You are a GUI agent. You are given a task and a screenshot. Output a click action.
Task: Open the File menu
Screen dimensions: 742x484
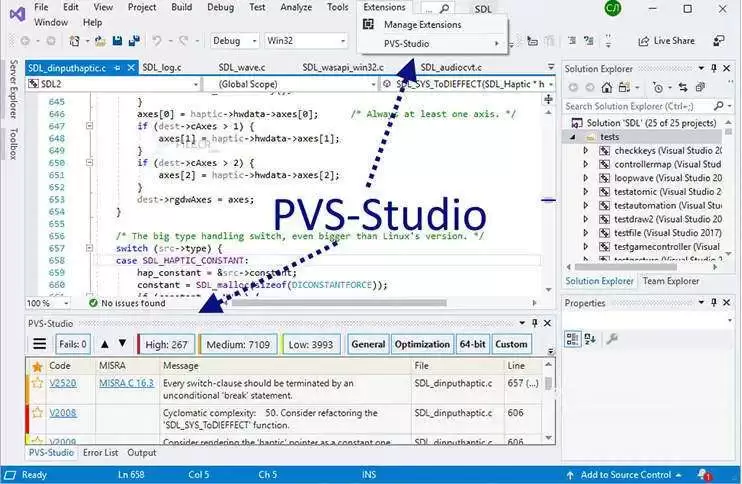tap(41, 7)
